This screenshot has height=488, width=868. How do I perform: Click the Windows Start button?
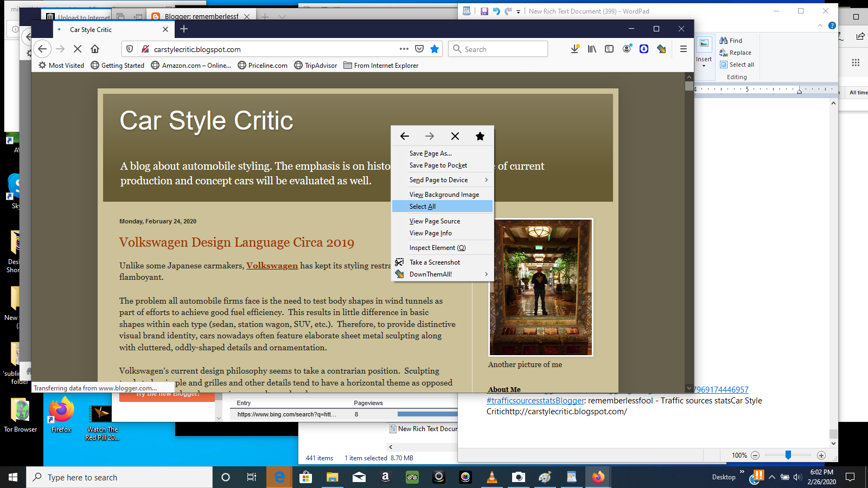click(13, 477)
